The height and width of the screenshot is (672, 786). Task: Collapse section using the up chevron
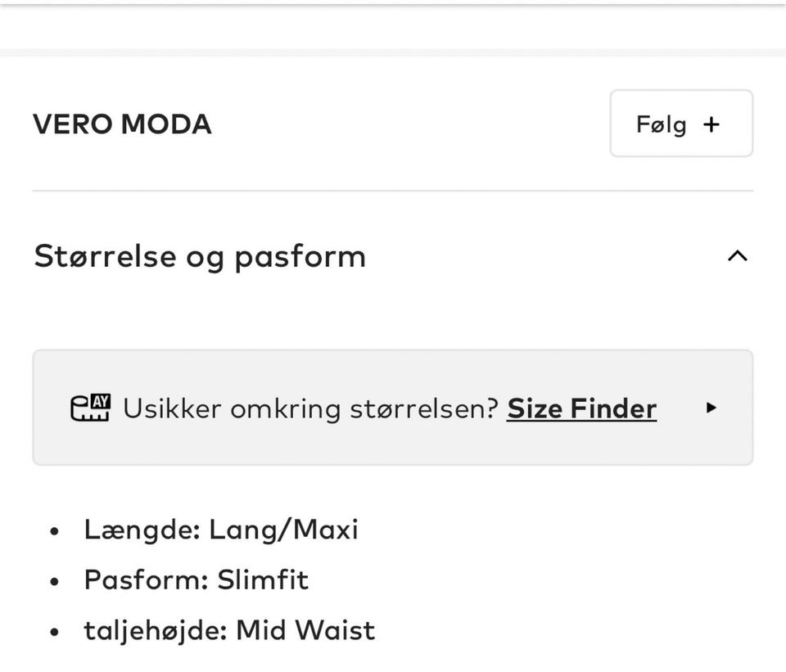coord(737,256)
